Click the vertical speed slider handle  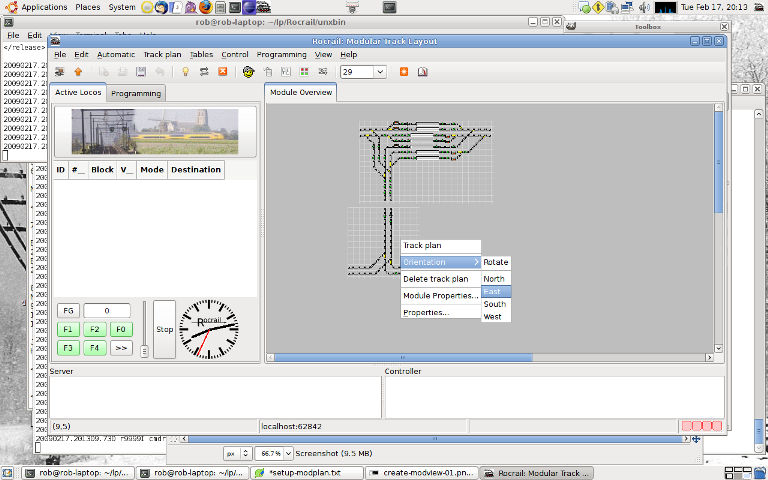coord(144,350)
